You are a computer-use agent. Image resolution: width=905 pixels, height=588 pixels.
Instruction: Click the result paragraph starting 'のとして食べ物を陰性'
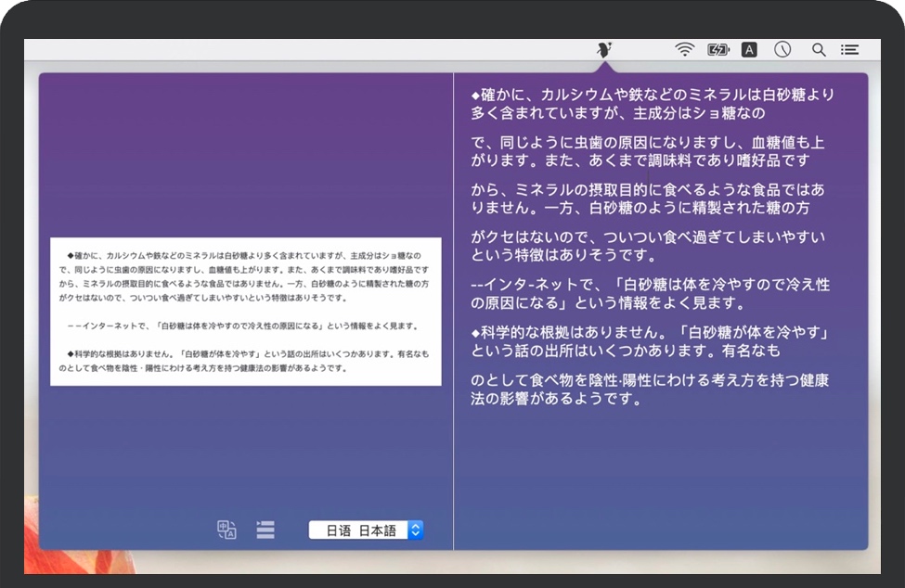click(649, 390)
